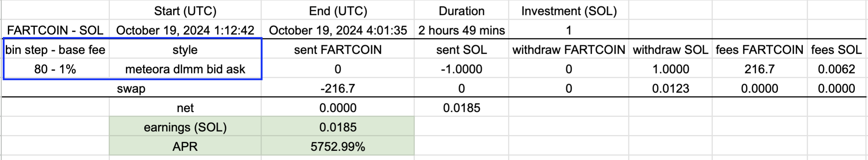Click the meteora dlmm bid ask cell
Screen dimensions: 868x160
click(x=185, y=69)
